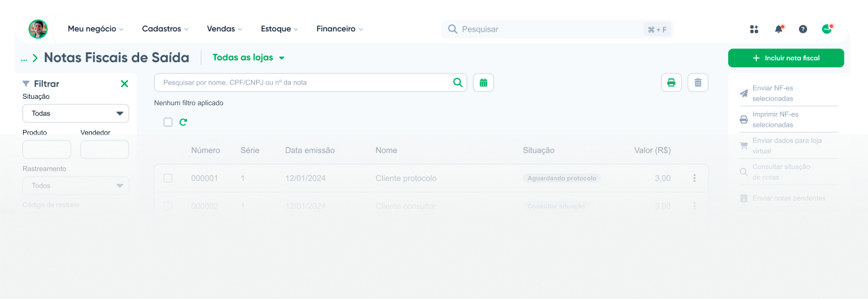
Task: Open the three-dot menu for note 000001
Action: [x=694, y=178]
